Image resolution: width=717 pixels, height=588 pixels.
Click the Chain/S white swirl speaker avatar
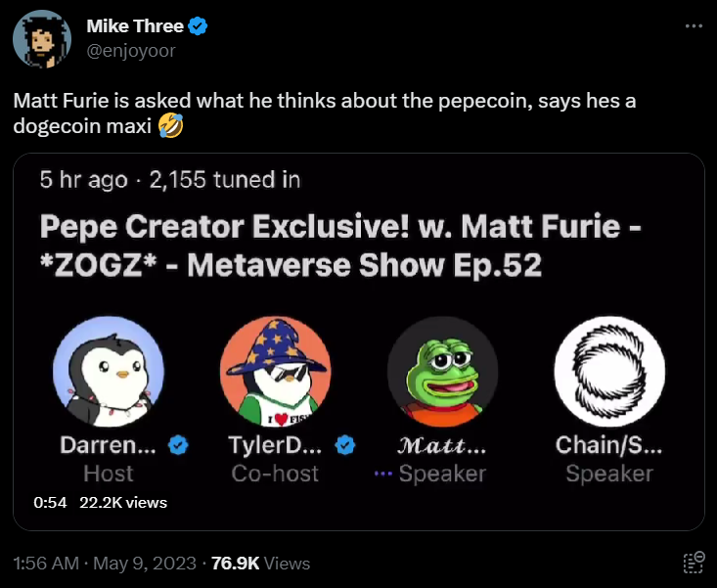608,372
